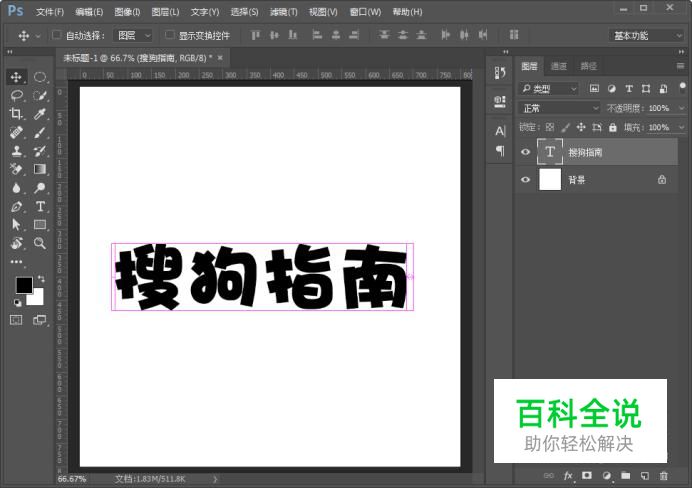Link layers at panel bottom
This screenshot has height=488, width=692.
coord(549,476)
